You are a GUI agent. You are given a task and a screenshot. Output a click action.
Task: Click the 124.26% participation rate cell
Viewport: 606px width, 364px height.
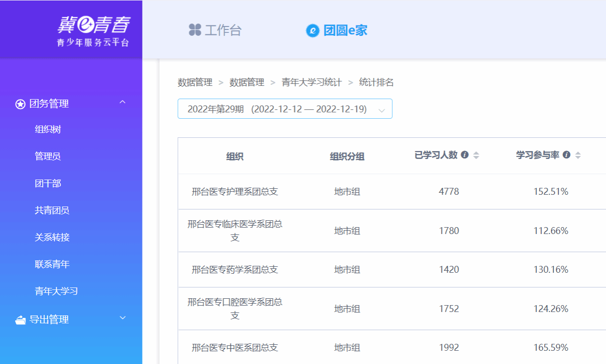tap(551, 309)
